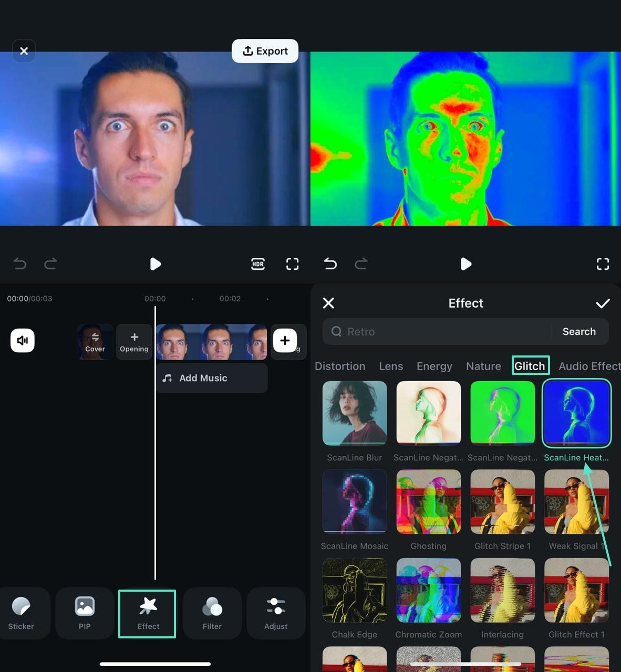Screen dimensions: 621x672
Task: Apply the Glitch Stripe 1 effect
Action: coord(502,510)
